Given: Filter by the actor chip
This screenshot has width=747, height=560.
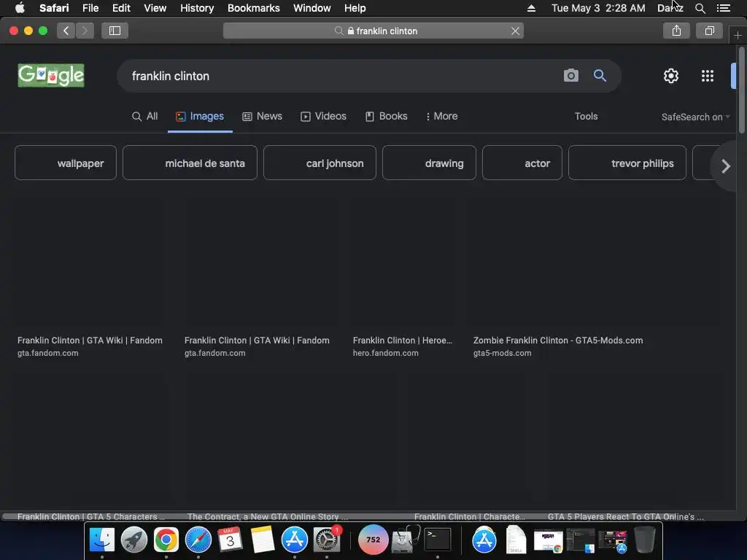Looking at the screenshot, I should (522, 163).
